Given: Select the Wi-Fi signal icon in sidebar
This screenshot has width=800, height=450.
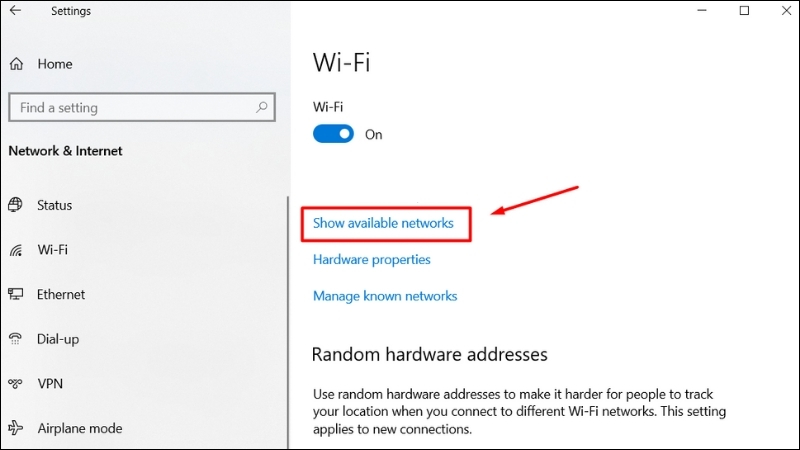Looking at the screenshot, I should [x=16, y=250].
